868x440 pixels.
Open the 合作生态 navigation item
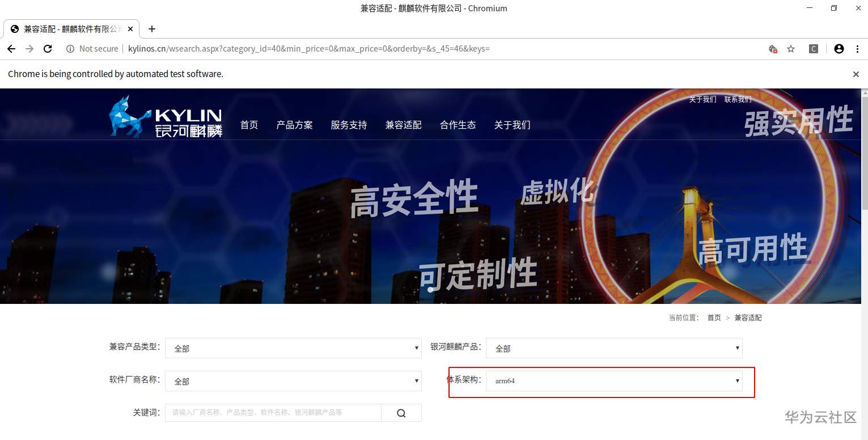coord(458,125)
